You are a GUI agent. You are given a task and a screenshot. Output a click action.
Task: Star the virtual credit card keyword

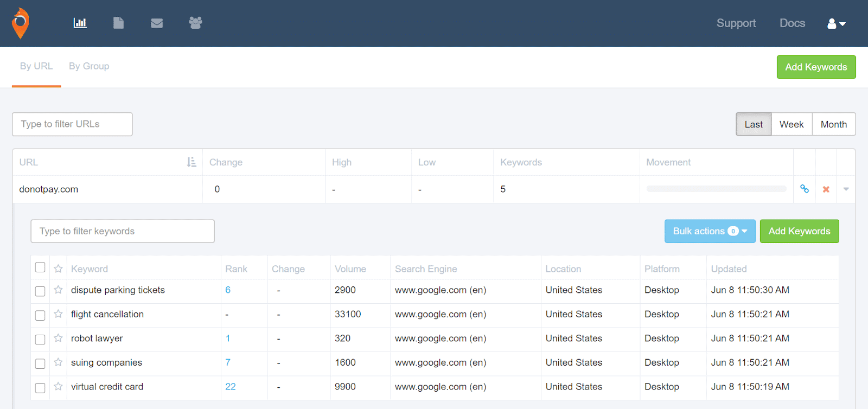coord(58,386)
